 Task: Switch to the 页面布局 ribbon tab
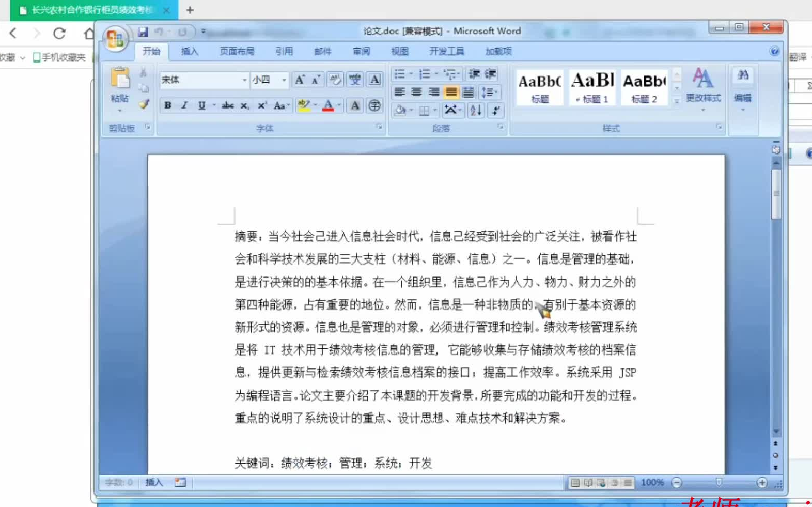(237, 51)
